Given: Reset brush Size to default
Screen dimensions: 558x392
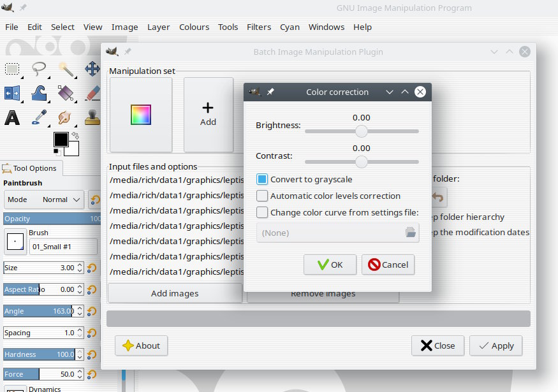Looking at the screenshot, I should [x=92, y=268].
